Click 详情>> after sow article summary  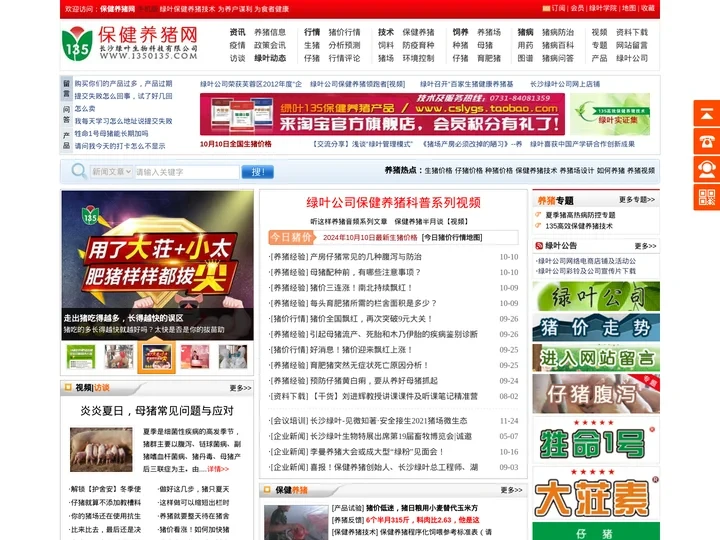218,469
